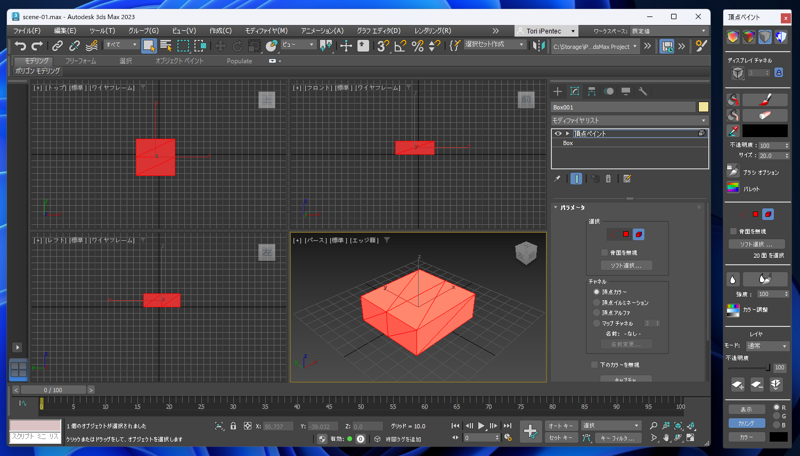Open the ビュー reference coordinate dropdown

tap(298, 45)
